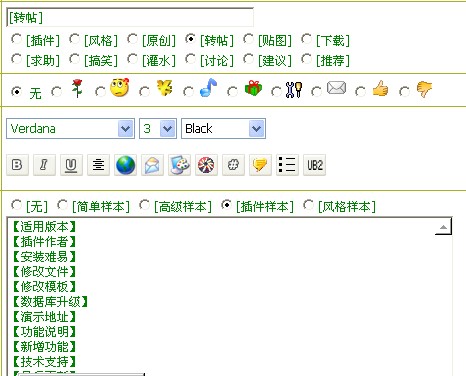Click the 【修改文件】 line in editor
466x376 pixels.
[x=44, y=272]
